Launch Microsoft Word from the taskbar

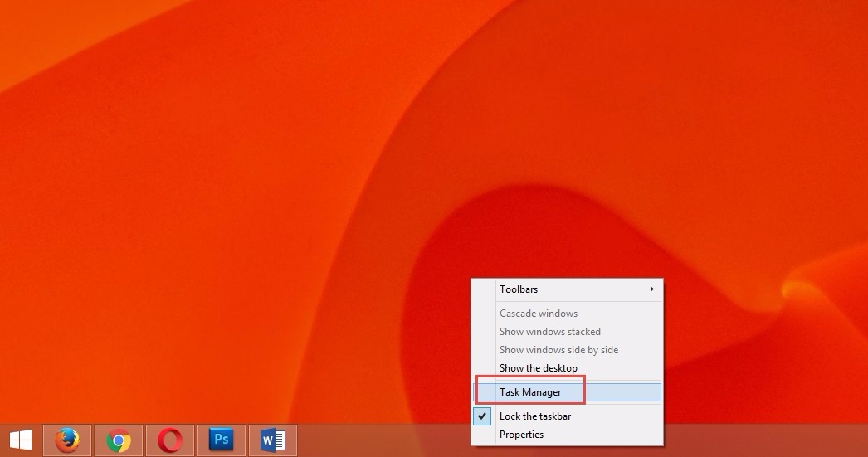[272, 440]
